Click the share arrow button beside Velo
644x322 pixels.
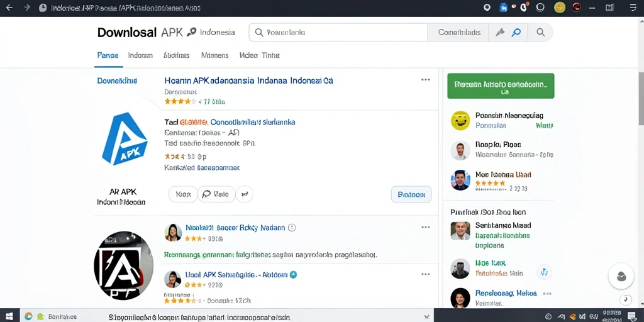[245, 194]
